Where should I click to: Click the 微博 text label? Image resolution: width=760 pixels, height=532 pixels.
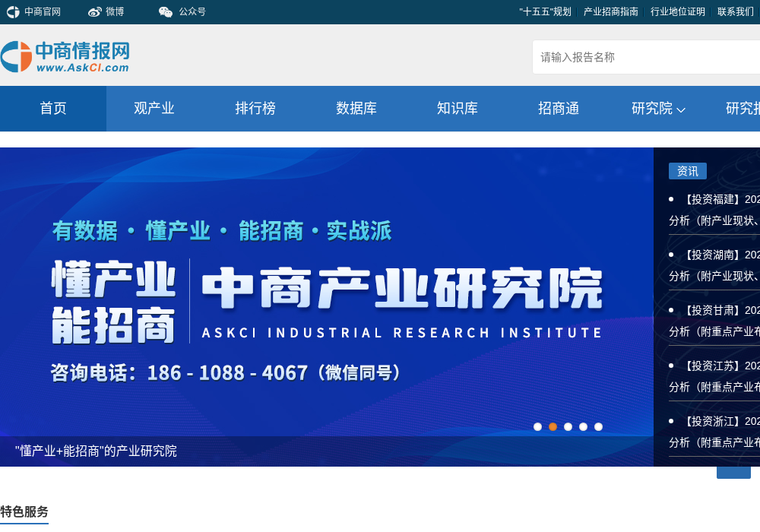point(115,11)
